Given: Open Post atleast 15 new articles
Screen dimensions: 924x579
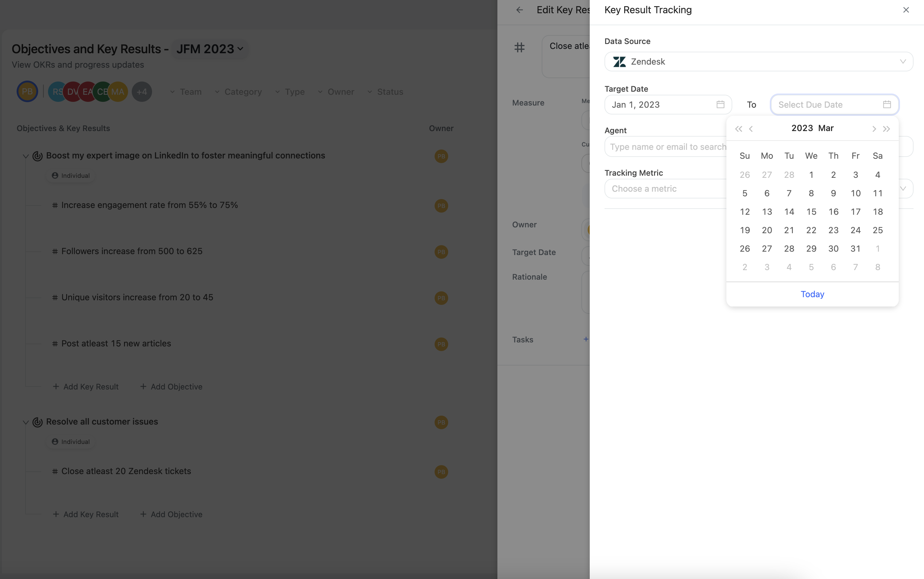Looking at the screenshot, I should coord(116,344).
